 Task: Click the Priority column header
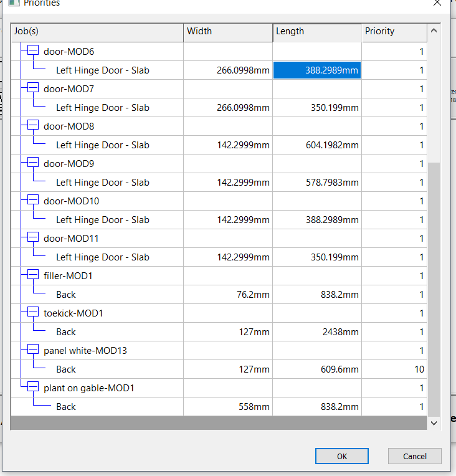[x=394, y=31]
